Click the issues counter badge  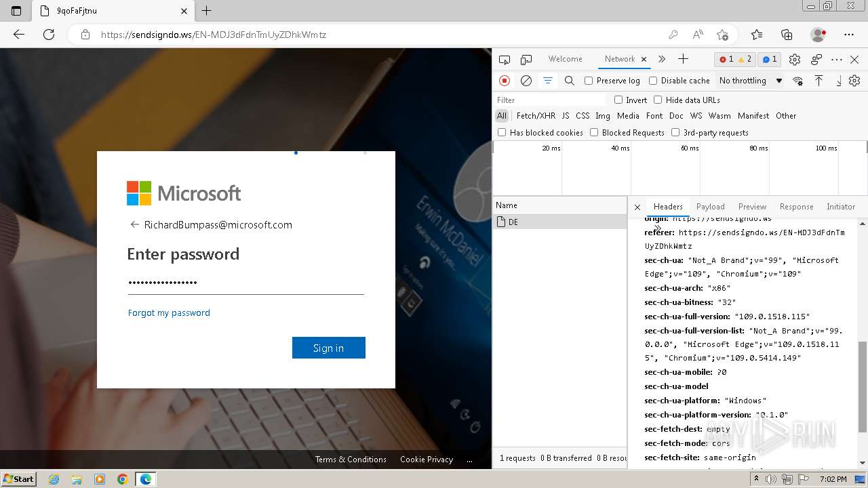[x=770, y=60]
